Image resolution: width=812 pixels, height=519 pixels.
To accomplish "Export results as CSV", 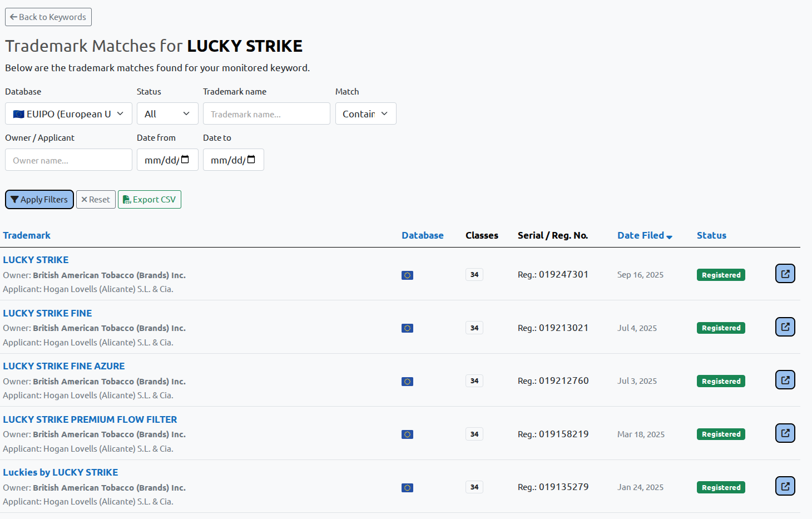I will pyautogui.click(x=149, y=199).
